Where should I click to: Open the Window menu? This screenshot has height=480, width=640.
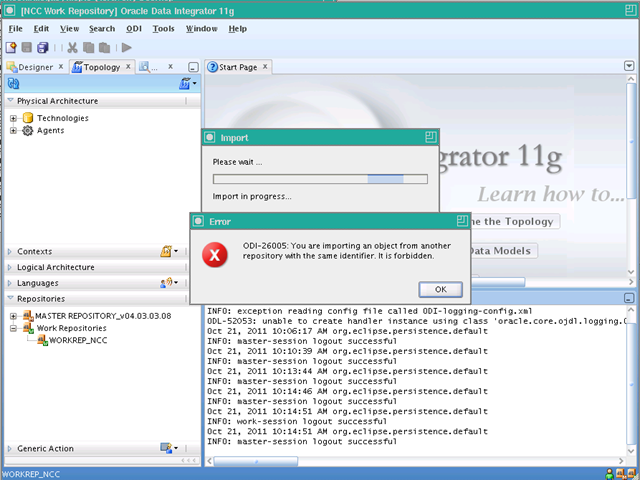(x=202, y=29)
